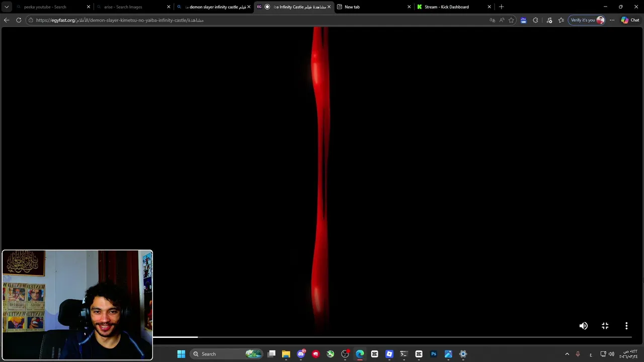Open Discord from the taskbar

[301, 354]
